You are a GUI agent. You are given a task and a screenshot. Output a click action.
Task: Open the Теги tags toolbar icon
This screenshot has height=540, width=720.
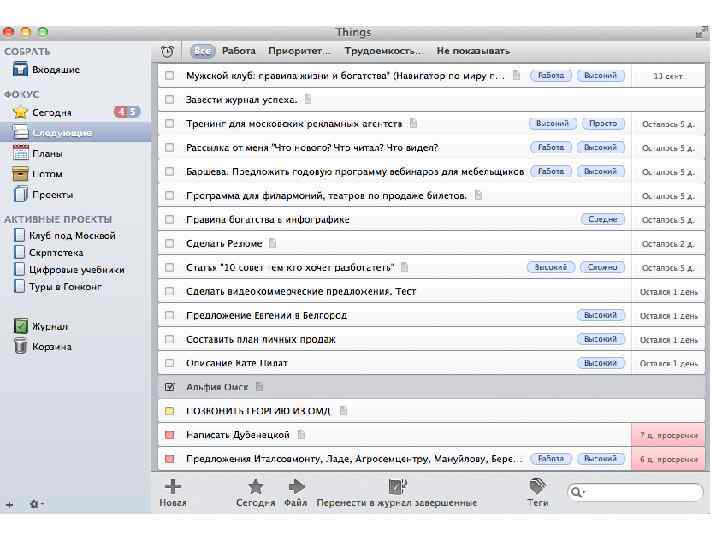538,486
